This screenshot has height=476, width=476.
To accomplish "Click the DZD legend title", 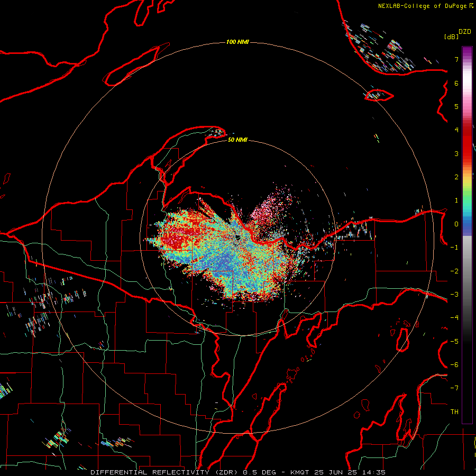I will (465, 32).
